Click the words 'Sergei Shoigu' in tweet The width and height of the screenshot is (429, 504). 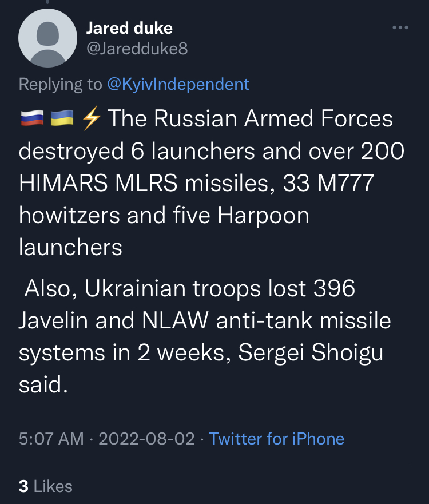tap(311, 352)
